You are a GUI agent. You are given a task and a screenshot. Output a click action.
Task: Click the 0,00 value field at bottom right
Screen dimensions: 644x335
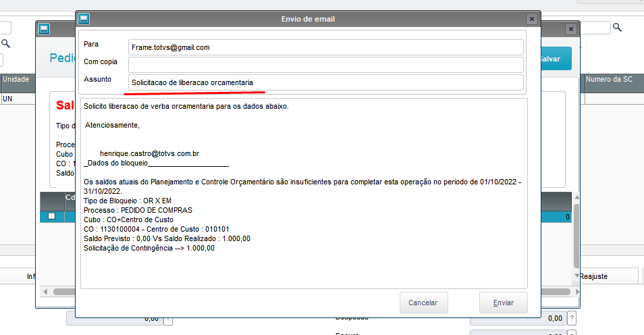pos(518,318)
